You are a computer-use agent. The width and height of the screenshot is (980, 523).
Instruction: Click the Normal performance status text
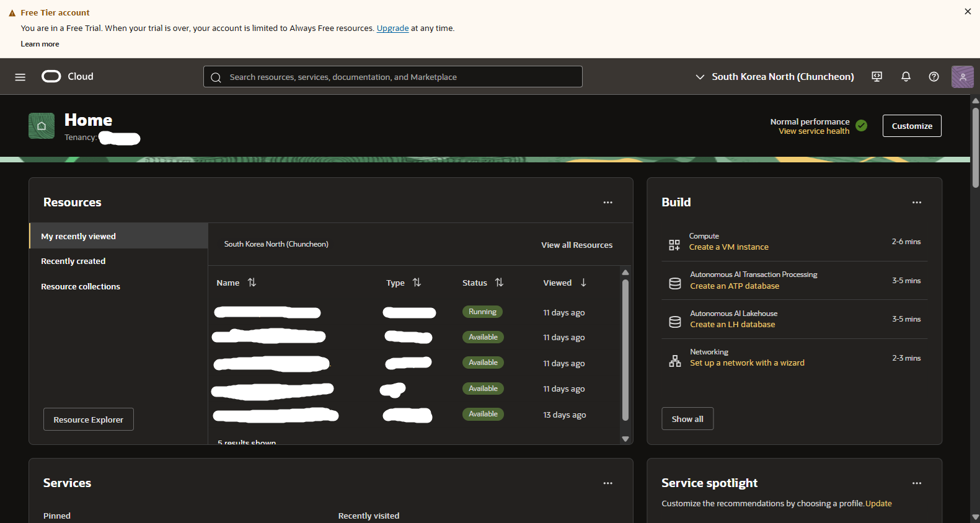coord(810,122)
